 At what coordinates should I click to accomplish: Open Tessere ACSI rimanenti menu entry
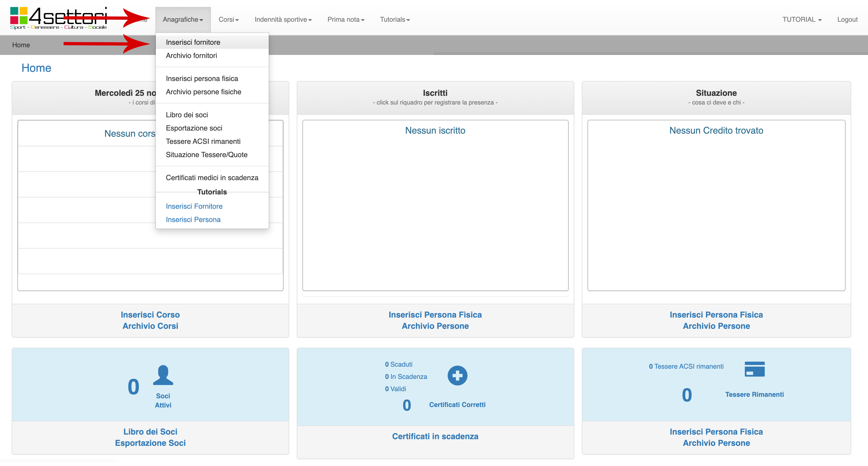tap(203, 141)
